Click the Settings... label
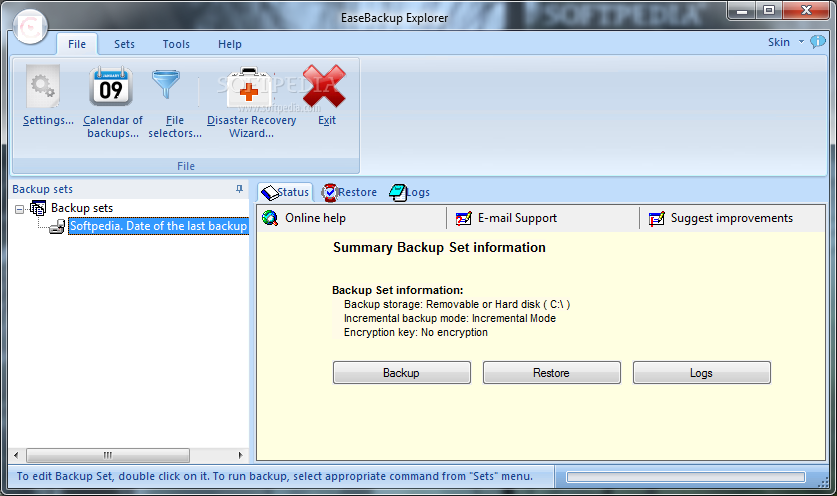 [49, 120]
